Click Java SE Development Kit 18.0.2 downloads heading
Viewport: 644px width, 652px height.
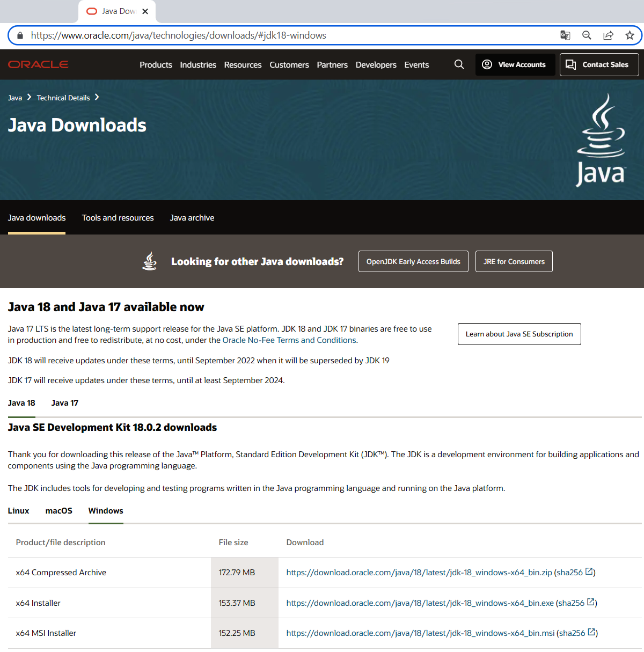point(112,428)
